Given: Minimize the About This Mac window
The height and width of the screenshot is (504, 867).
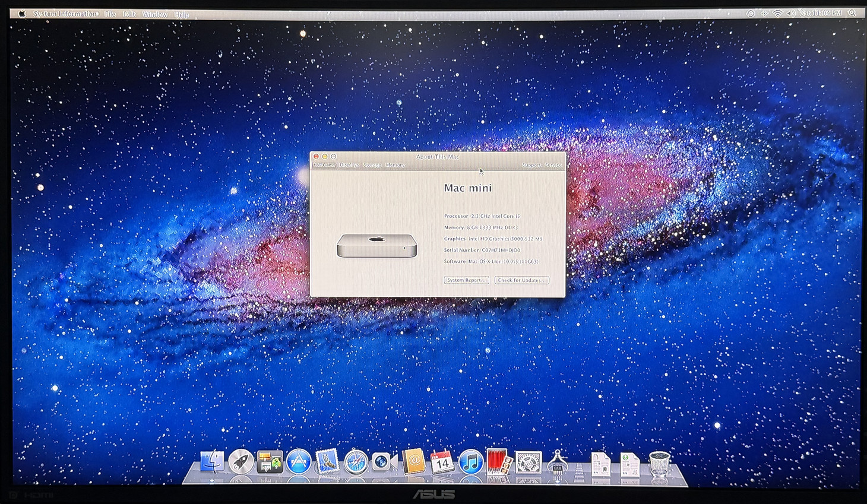Looking at the screenshot, I should coord(325,157).
